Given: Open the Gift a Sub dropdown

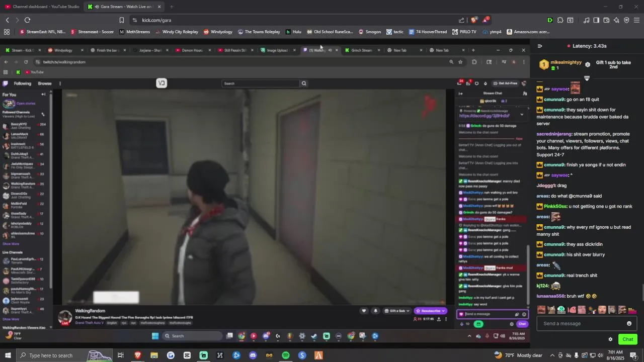Looking at the screenshot, I should click(398, 311).
